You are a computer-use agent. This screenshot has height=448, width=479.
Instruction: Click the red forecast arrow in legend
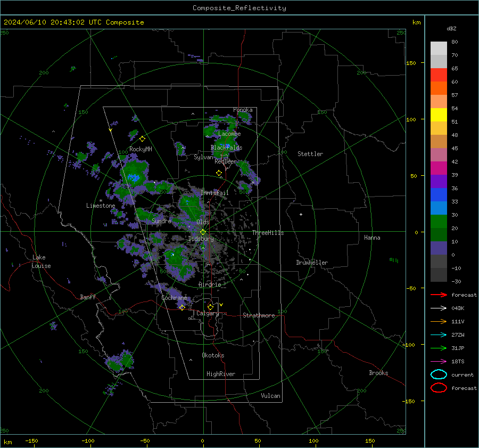tap(439, 295)
